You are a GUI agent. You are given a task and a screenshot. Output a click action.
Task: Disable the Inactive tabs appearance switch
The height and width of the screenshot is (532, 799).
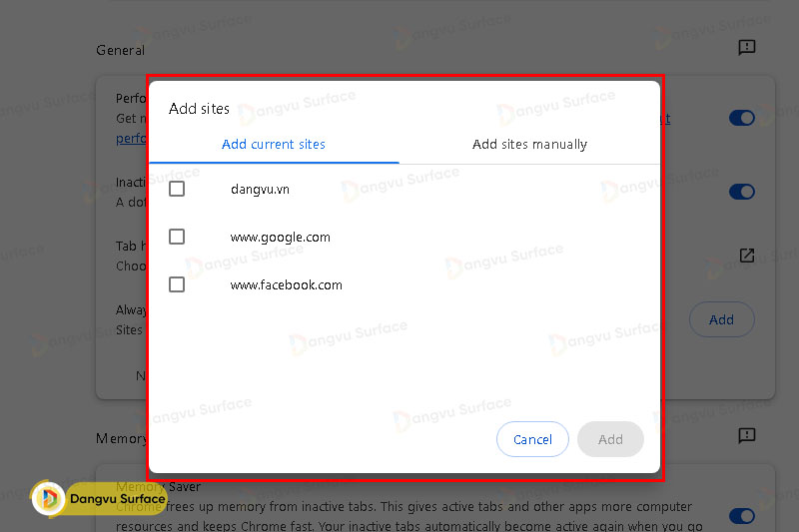[741, 192]
